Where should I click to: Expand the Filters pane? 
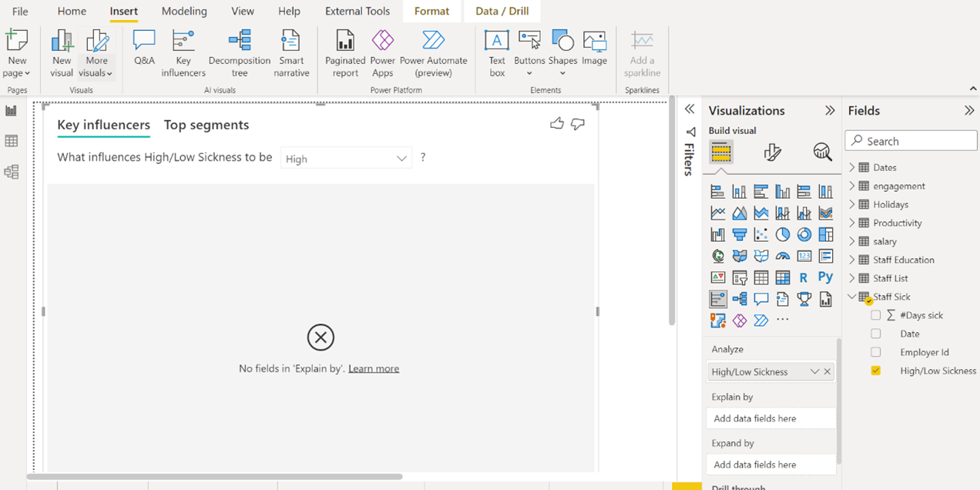[690, 109]
